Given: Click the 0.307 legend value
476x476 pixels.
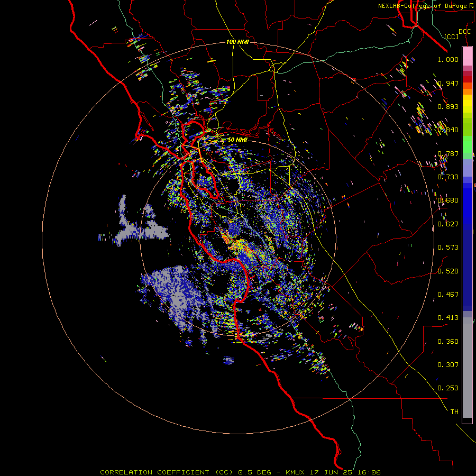Looking at the screenshot, I should [x=448, y=365].
